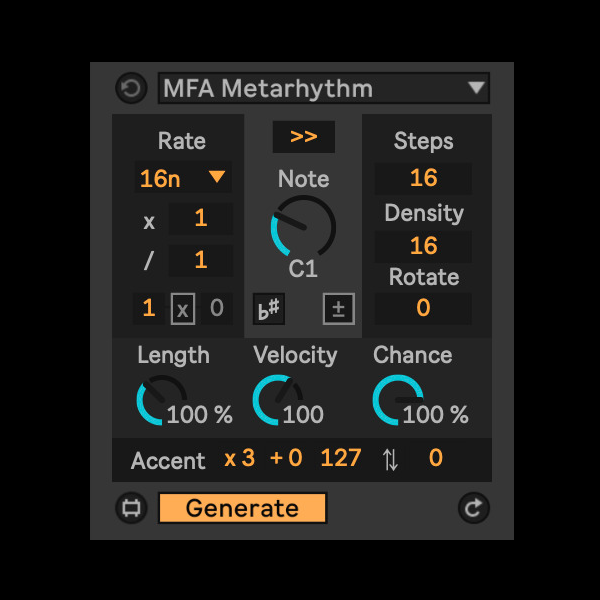
Task: Click the Accent label
Action: point(168,461)
